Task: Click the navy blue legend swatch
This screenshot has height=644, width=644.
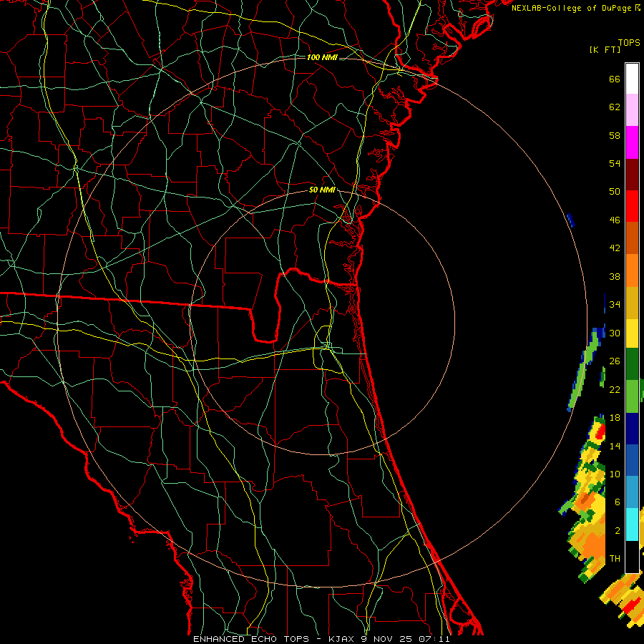Action: point(632,429)
